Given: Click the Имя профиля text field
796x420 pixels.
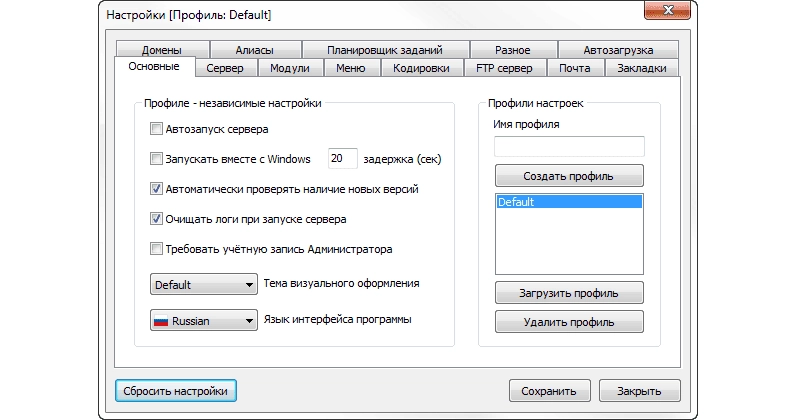Looking at the screenshot, I should click(569, 146).
